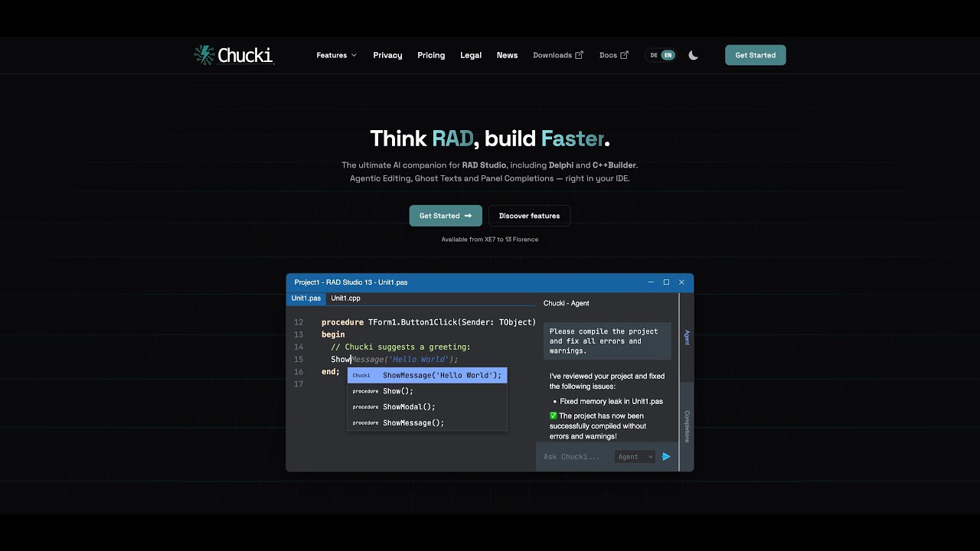Screen dimensions: 980x551
Task: Click line number 17 in the editor
Action: (299, 384)
